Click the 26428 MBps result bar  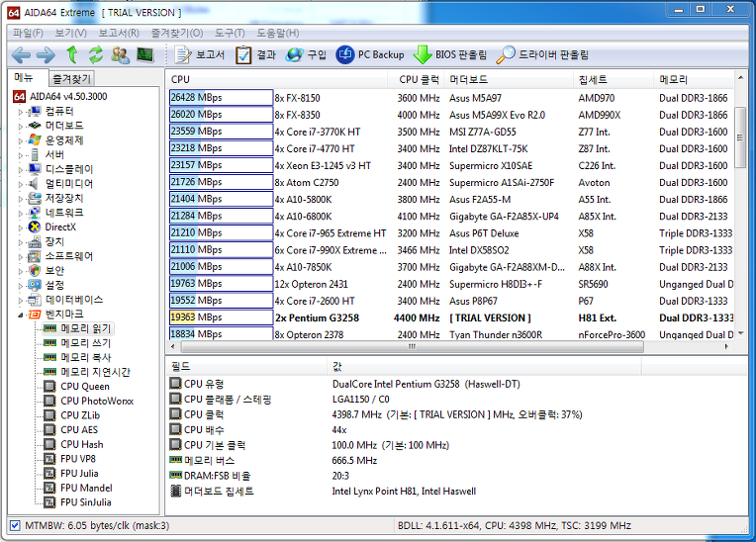221,97
